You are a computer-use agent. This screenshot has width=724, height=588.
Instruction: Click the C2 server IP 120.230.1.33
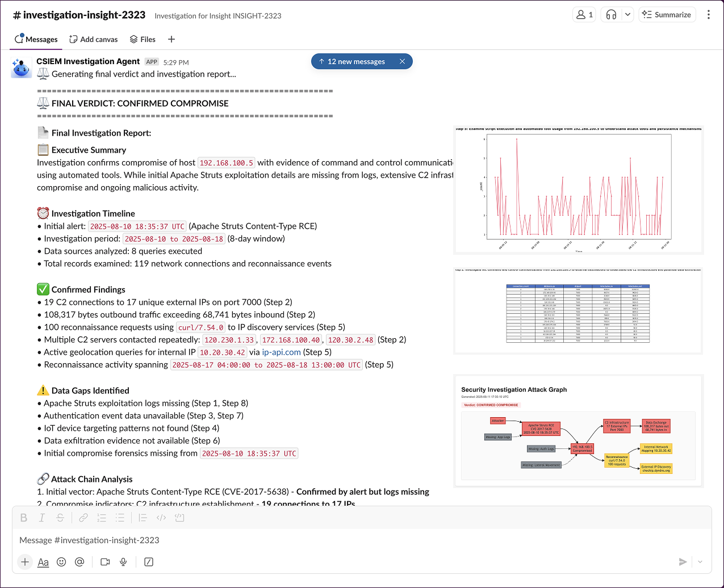229,340
